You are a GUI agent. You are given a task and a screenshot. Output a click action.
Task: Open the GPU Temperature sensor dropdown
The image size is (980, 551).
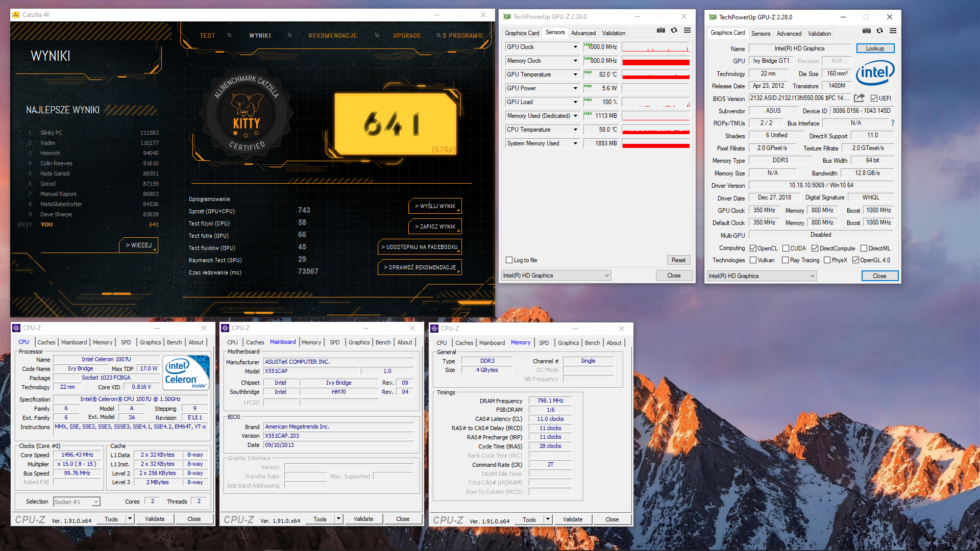pos(575,74)
